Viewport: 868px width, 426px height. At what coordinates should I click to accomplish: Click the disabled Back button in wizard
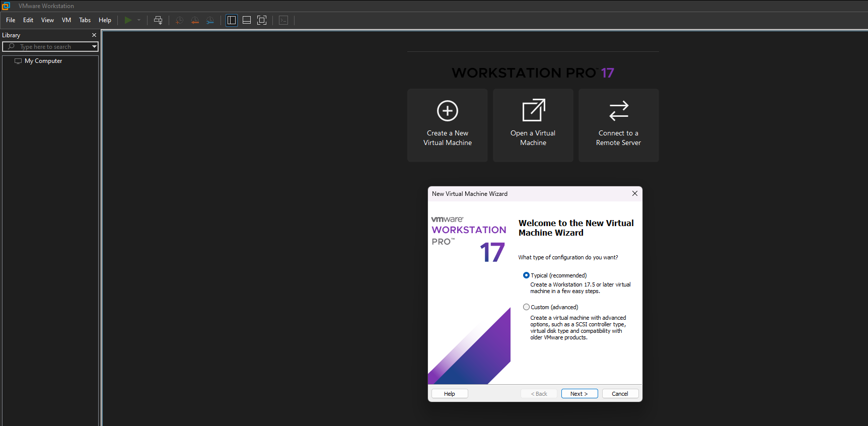point(539,394)
